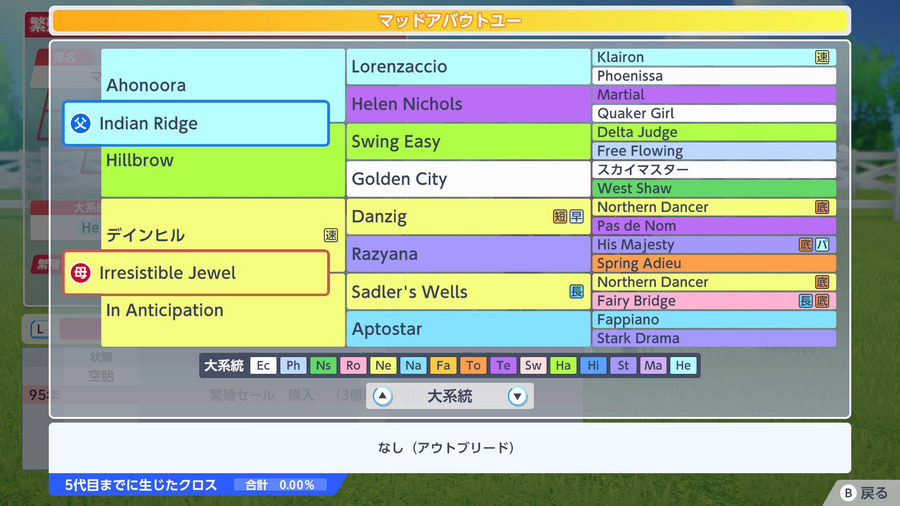Click the Phoenissa row
This screenshot has height=506, width=900.
pos(714,76)
